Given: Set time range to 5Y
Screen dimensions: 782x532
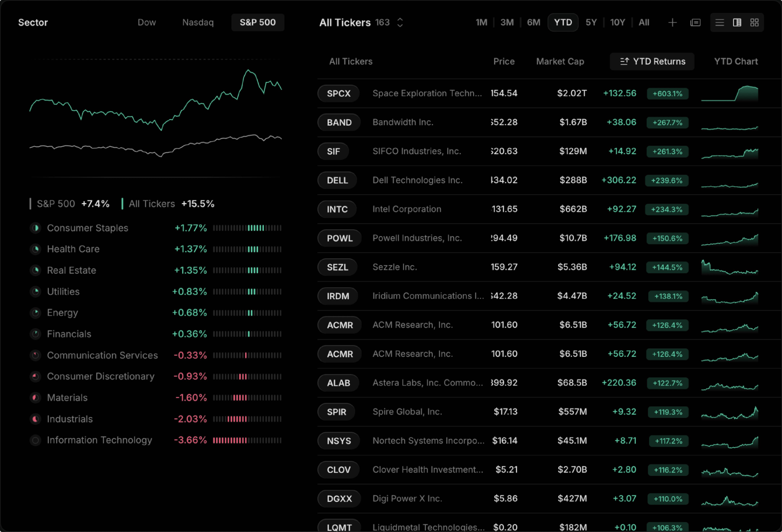Looking at the screenshot, I should click(591, 23).
